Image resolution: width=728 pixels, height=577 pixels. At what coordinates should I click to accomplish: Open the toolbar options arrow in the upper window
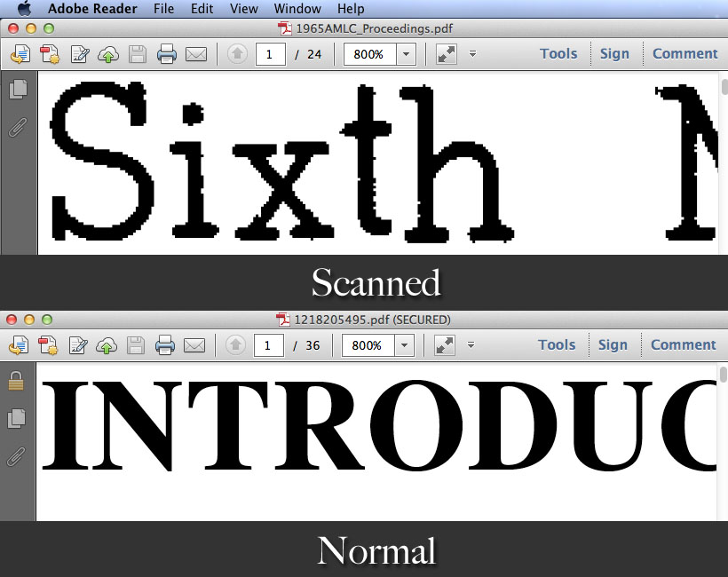click(472, 54)
